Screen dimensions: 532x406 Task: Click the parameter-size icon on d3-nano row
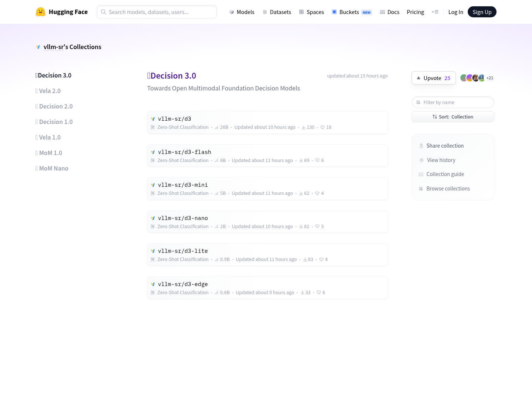(216, 227)
